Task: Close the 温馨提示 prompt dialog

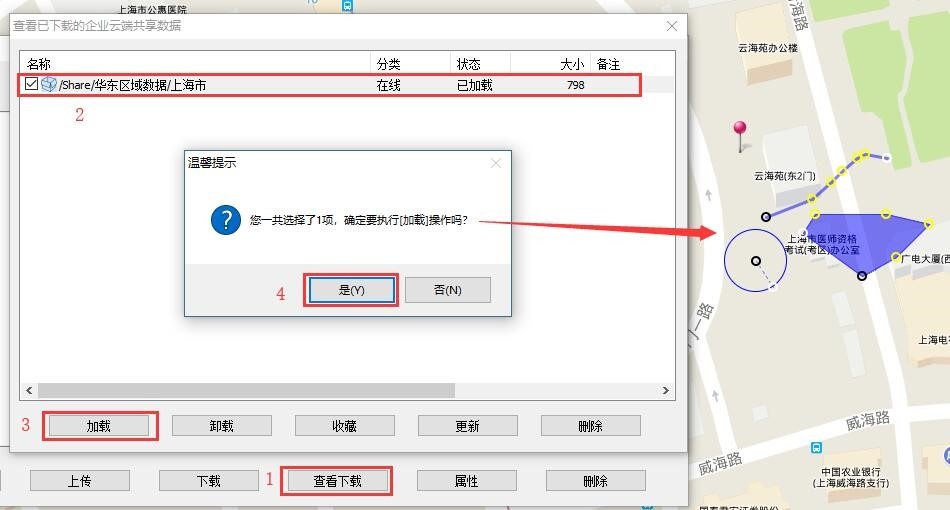Action: coord(496,163)
